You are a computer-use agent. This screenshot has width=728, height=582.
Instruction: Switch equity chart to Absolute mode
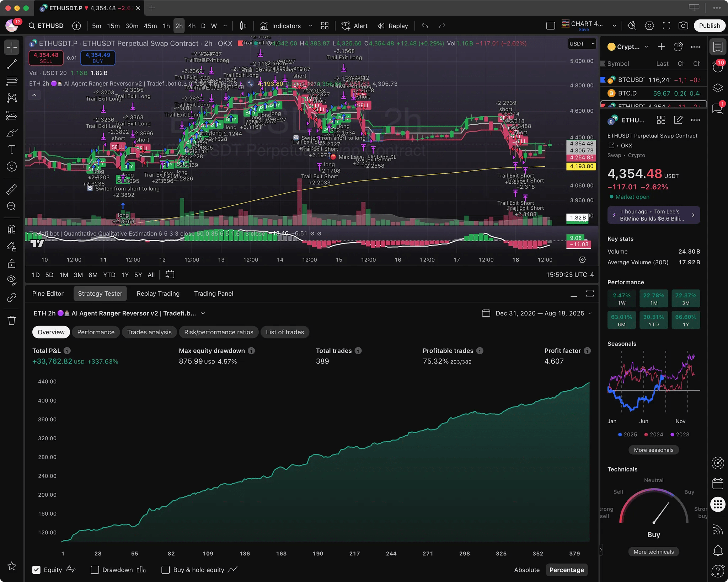point(527,570)
